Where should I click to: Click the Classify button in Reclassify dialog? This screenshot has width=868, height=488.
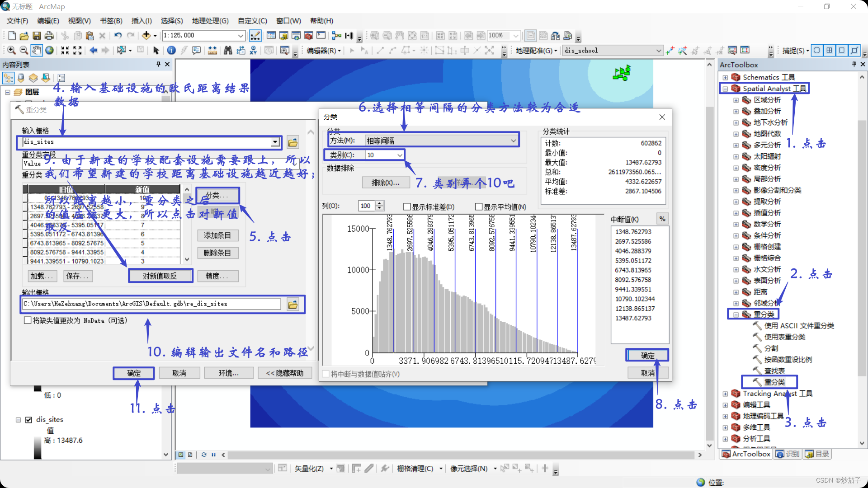pyautogui.click(x=217, y=196)
